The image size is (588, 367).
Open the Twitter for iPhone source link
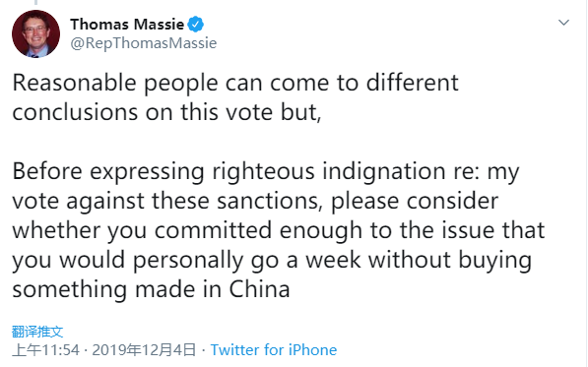point(274,350)
